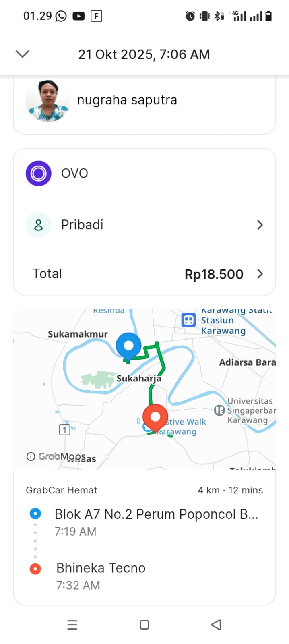Tap the Rp18.500 total amount

pyautogui.click(x=214, y=274)
